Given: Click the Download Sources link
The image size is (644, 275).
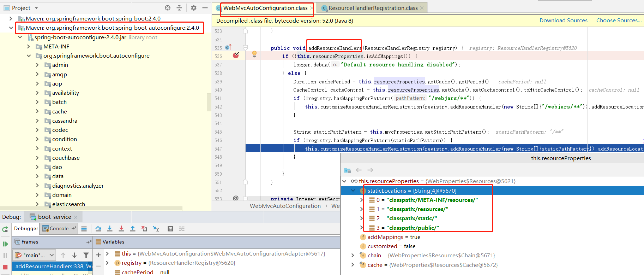Looking at the screenshot, I should pyautogui.click(x=563, y=21).
